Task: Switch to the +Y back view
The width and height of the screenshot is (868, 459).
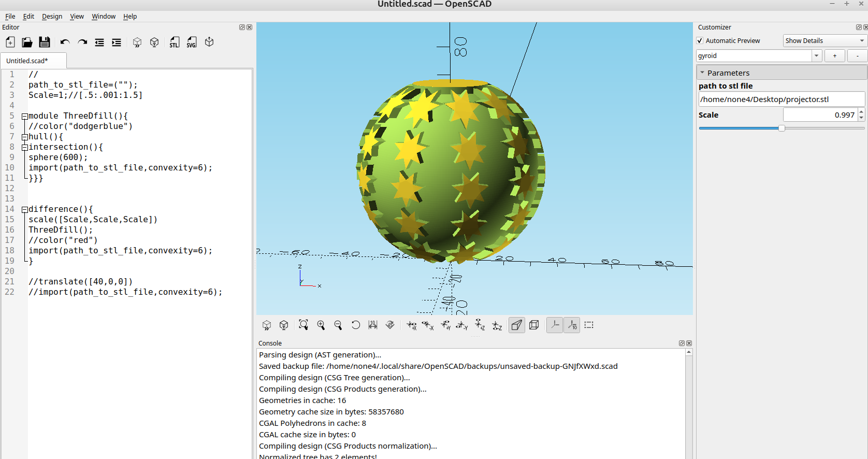Action: pyautogui.click(x=445, y=325)
